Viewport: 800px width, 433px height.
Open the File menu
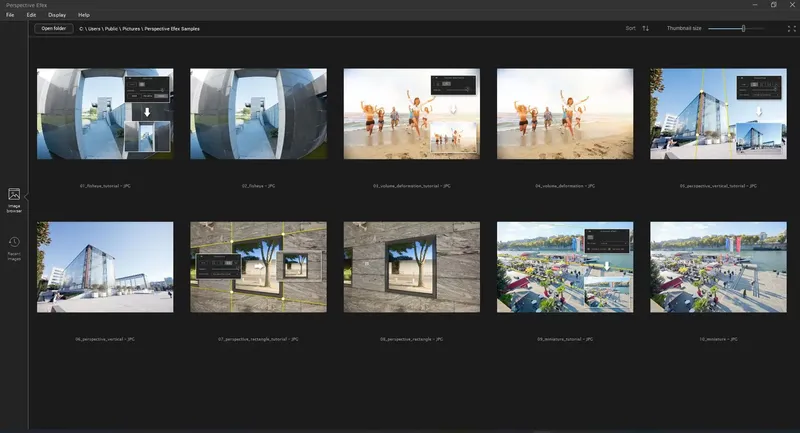click(10, 15)
